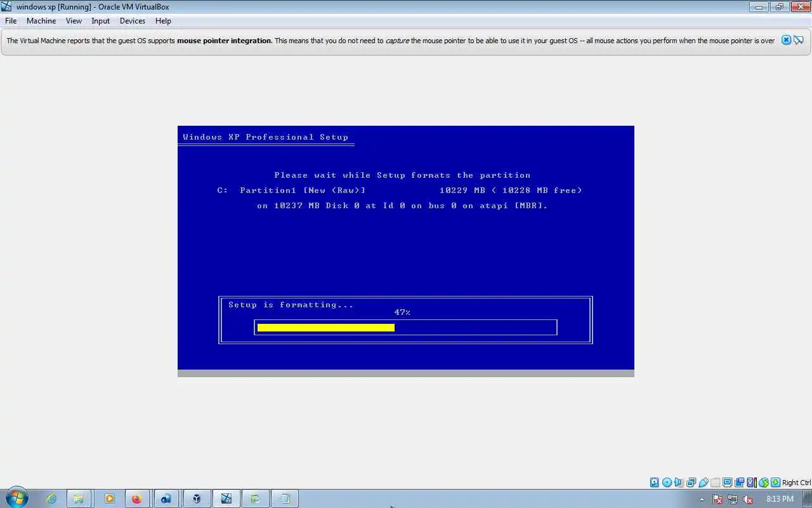812x508 pixels.
Task: Click the 'Setup is formatting...' text
Action: 291,305
